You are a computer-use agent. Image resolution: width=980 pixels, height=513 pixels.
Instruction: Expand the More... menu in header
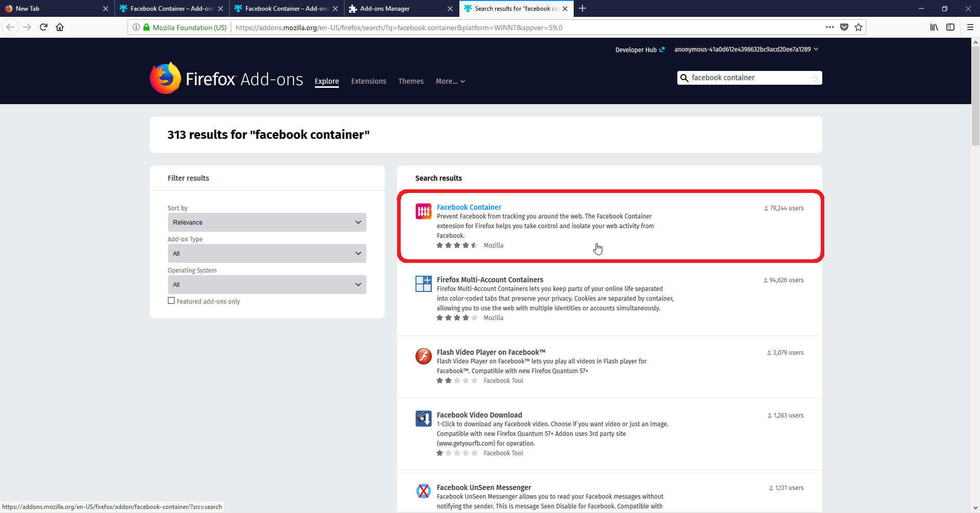450,81
